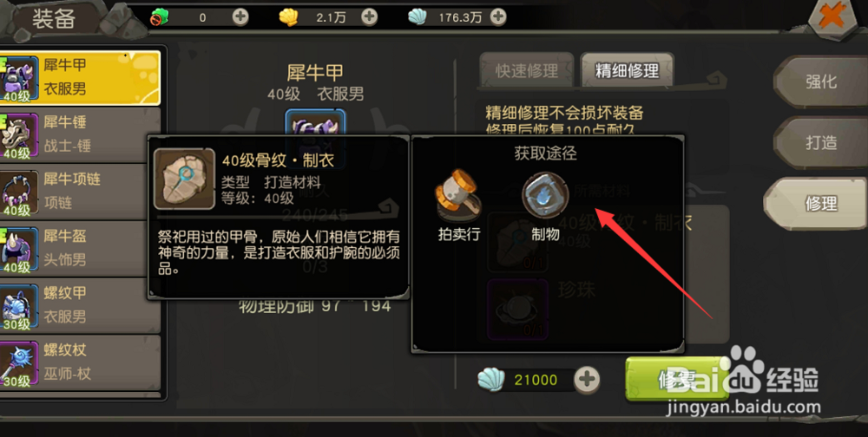Select 犀牛锤 warrior hammer item
Image resolution: width=868 pixels, height=437 pixels.
pos(80,134)
